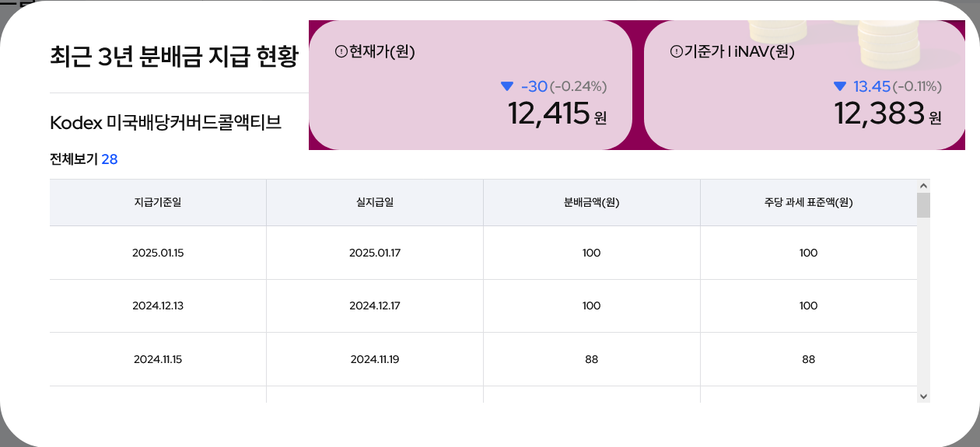Click the table's vertical scrollbar thumb
The image size is (980, 447).
[x=923, y=205]
